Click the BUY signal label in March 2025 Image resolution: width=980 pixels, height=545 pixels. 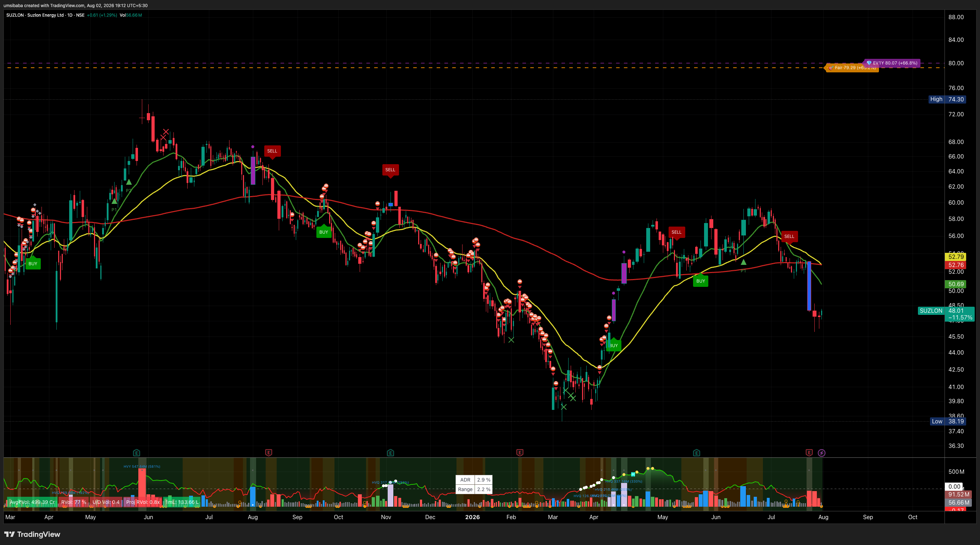33,263
